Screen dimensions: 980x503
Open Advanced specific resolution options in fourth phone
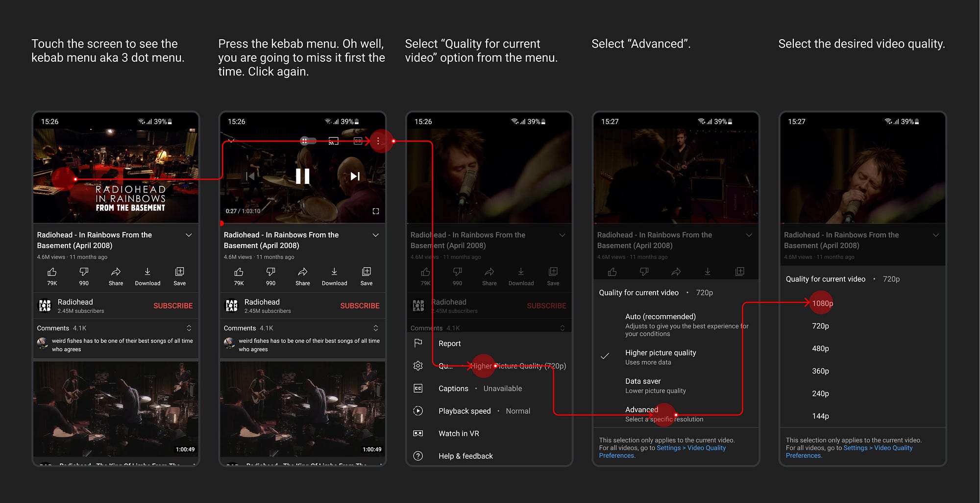(676, 414)
